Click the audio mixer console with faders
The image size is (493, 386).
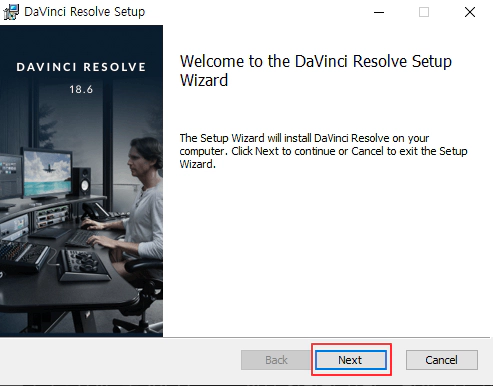coord(23,255)
